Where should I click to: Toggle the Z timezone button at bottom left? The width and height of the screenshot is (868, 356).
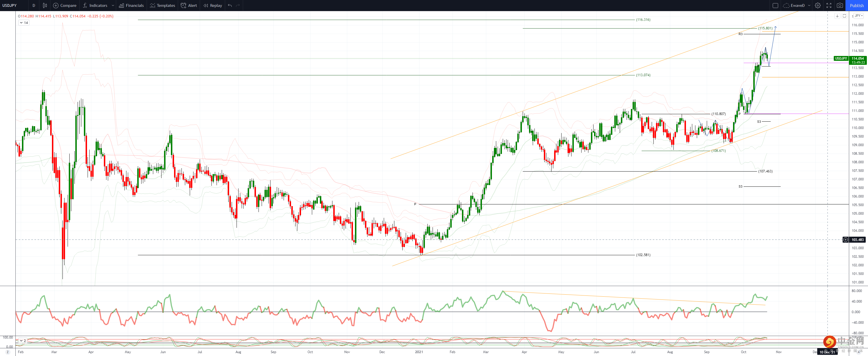coord(7,352)
